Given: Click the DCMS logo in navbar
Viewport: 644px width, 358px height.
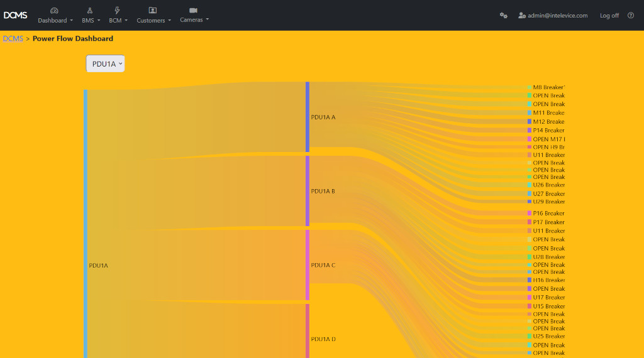Looking at the screenshot, I should pyautogui.click(x=15, y=15).
